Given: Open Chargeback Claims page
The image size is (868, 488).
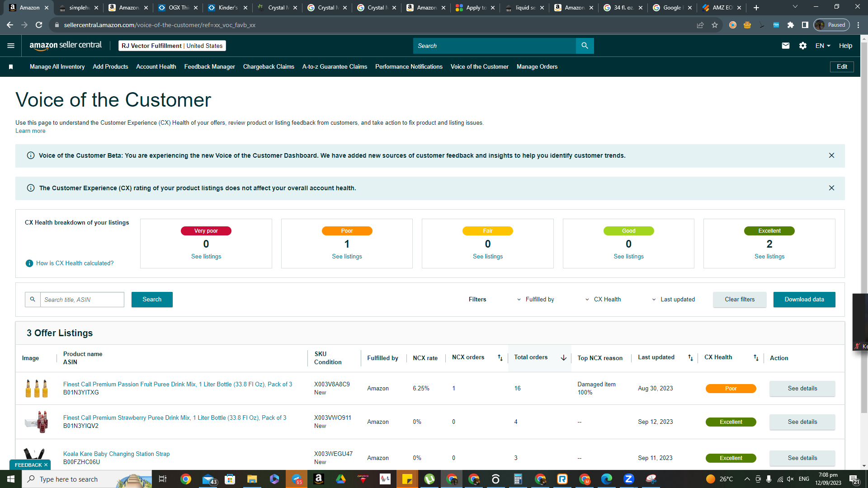Looking at the screenshot, I should point(269,67).
